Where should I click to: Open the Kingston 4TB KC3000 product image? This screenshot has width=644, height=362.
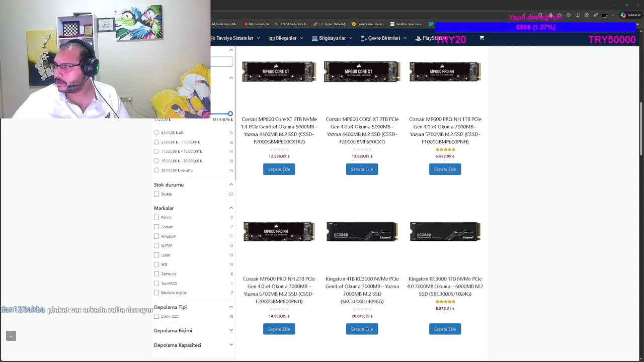362,232
